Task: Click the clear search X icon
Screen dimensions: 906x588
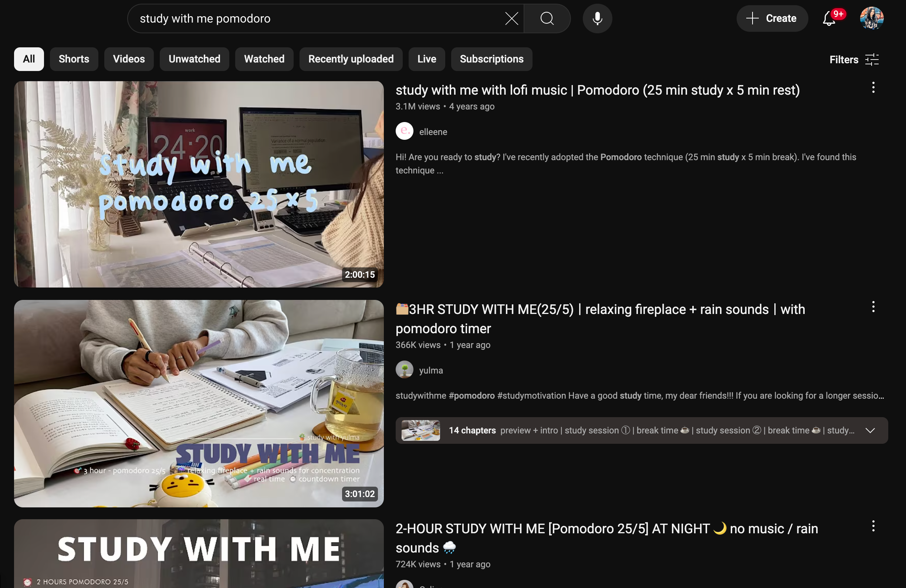Action: coord(512,18)
